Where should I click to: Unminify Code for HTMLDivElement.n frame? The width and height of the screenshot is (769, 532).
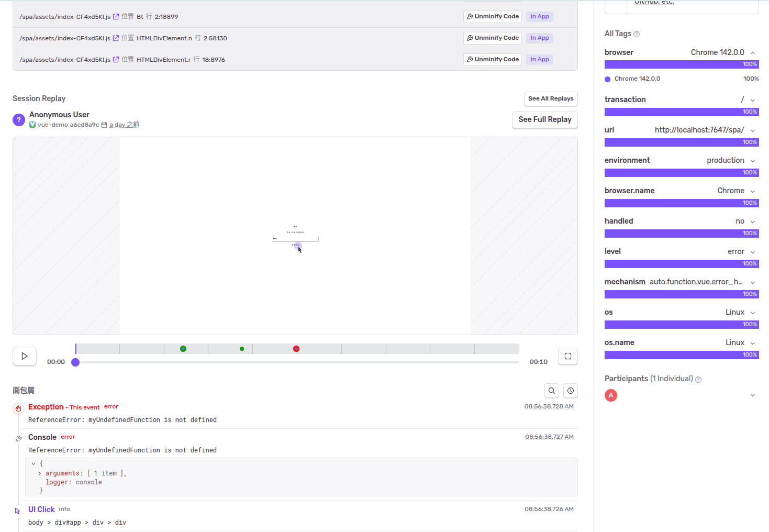(493, 38)
